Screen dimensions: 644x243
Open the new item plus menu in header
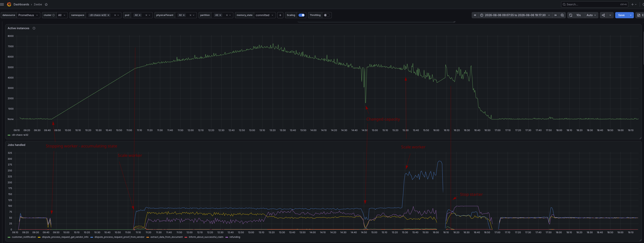point(634,4)
